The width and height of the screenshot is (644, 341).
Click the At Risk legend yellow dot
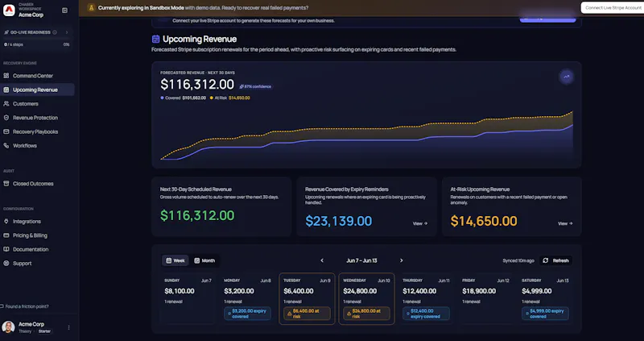click(212, 98)
